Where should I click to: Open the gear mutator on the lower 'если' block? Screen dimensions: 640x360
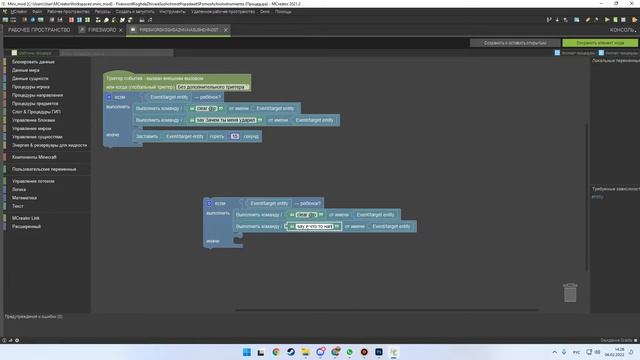pos(209,203)
